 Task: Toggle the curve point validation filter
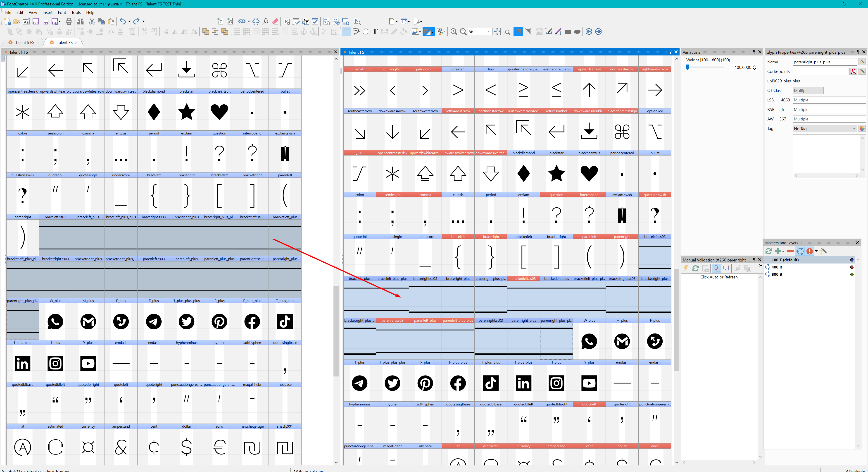pyautogui.click(x=726, y=268)
